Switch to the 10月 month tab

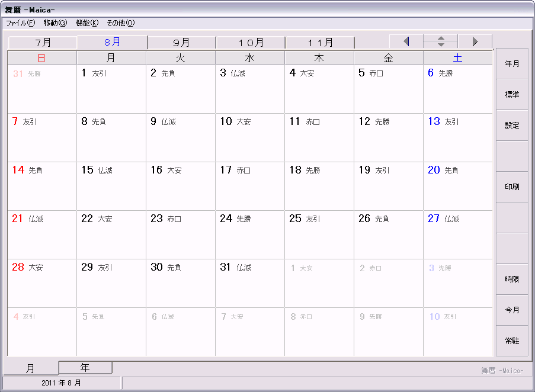tap(251, 43)
